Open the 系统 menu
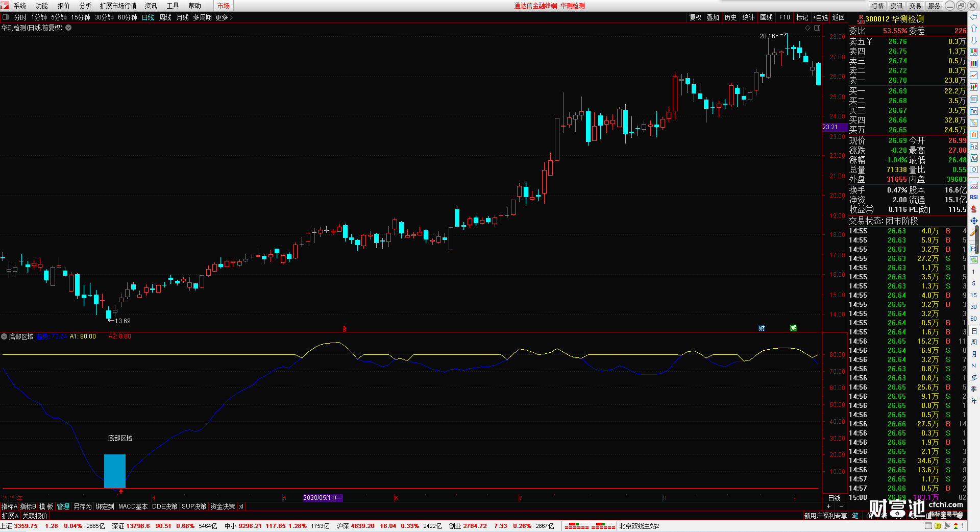The image size is (980, 532). point(20,6)
